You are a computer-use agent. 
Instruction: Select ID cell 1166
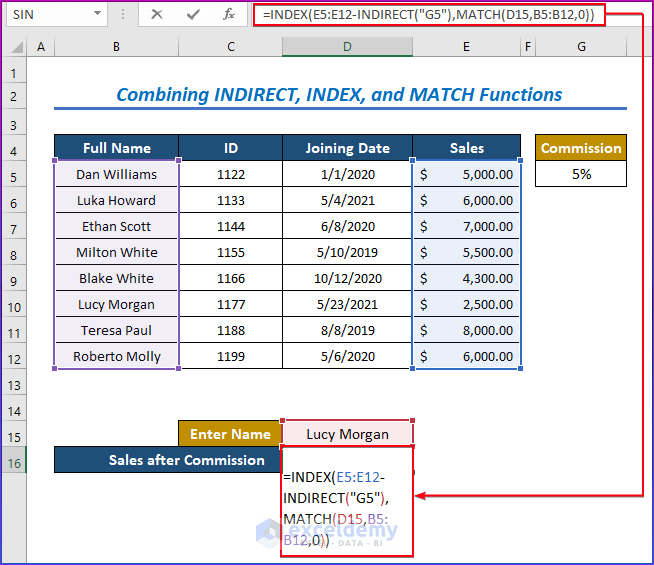[x=231, y=278]
